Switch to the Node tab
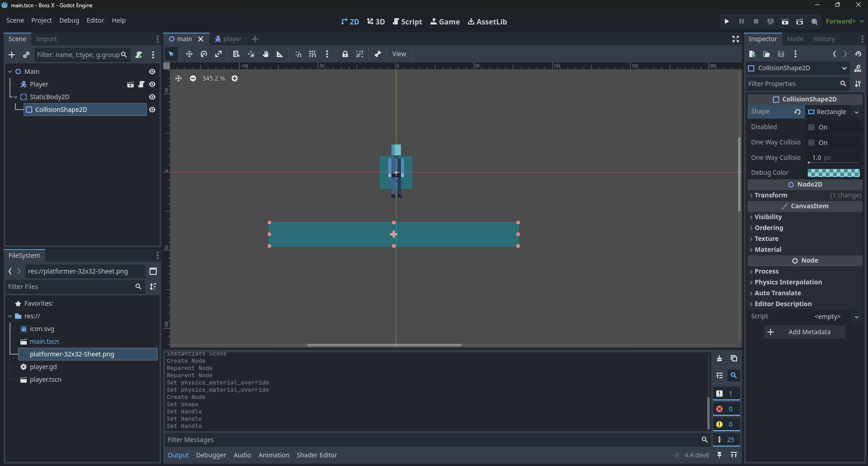This screenshot has height=466, width=868. (796, 39)
